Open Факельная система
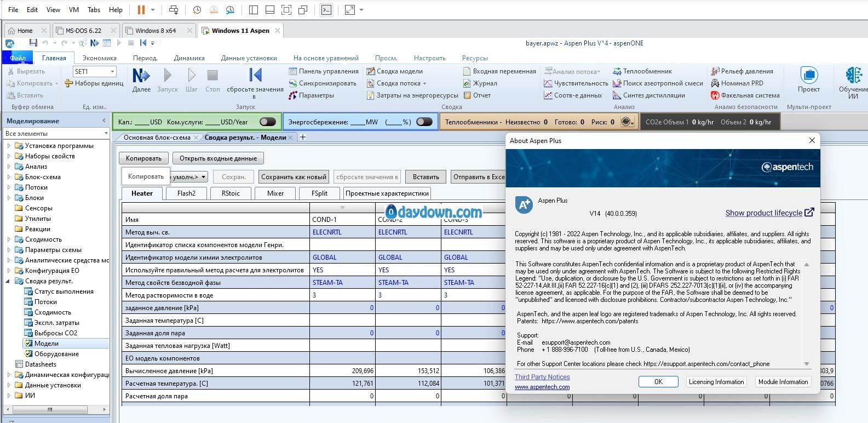868x423 pixels. coord(745,95)
